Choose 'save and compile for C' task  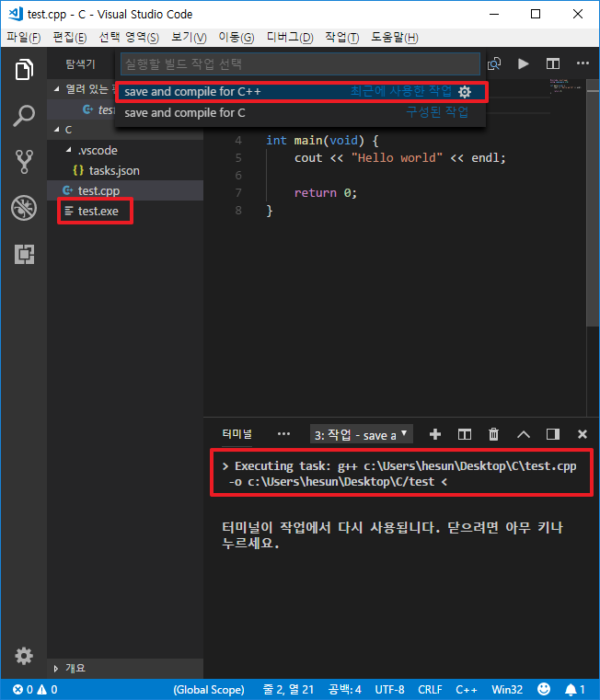click(x=301, y=112)
